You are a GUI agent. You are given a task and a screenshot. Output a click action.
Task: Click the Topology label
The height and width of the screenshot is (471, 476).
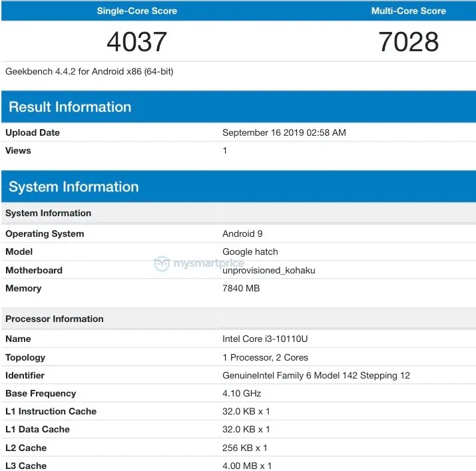(25, 357)
